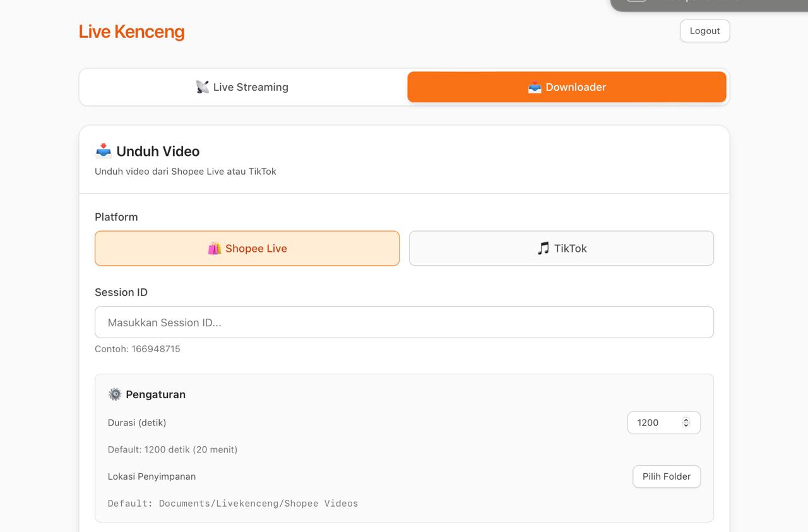This screenshot has width=808, height=532.
Task: Click the download icon beside Unduh Video heading
Action: [103, 151]
